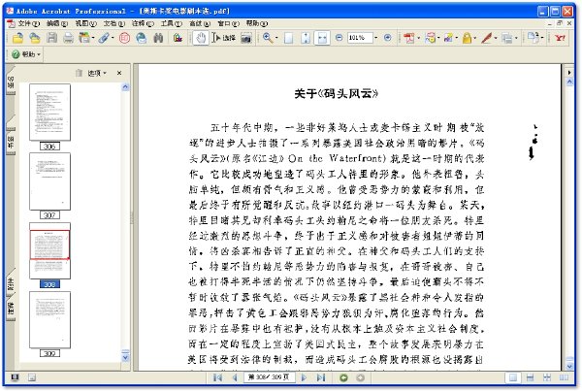Open the 帮助(H) menu in menu bar

pyautogui.click(x=256, y=23)
